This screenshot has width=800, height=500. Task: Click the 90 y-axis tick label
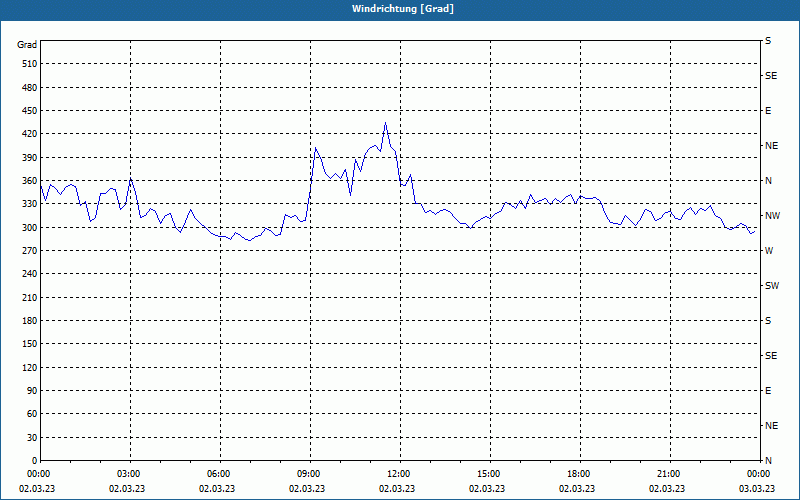(x=32, y=391)
